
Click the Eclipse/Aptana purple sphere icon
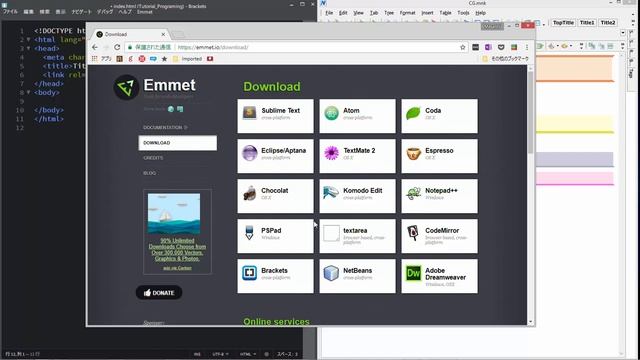pos(249,153)
